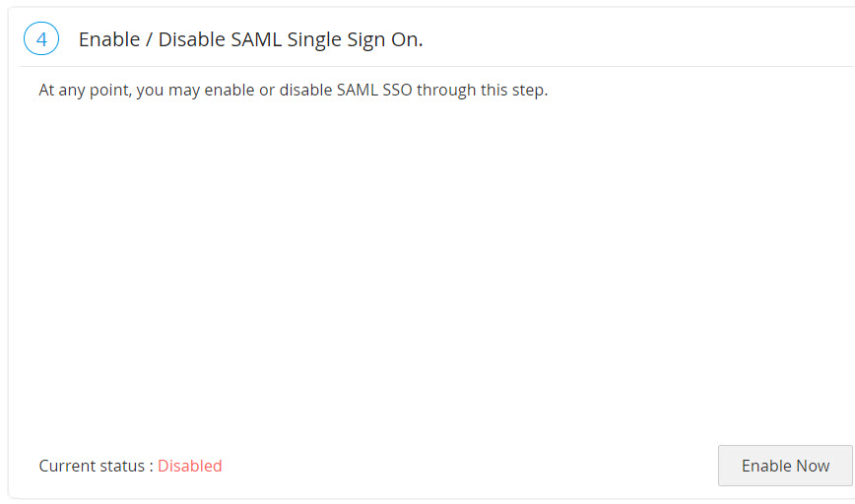Click the word "status" before the colon
Screen dimensions: 855x504
(x=126, y=466)
